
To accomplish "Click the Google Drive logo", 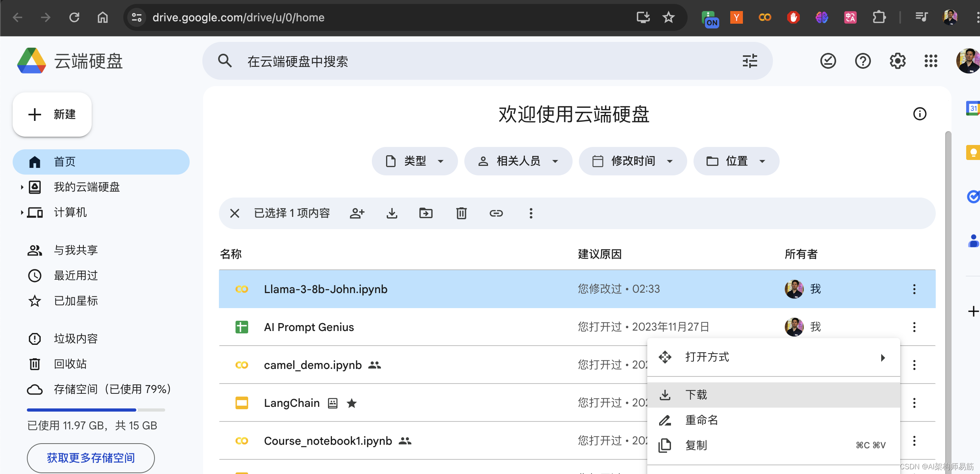I will click(x=32, y=61).
